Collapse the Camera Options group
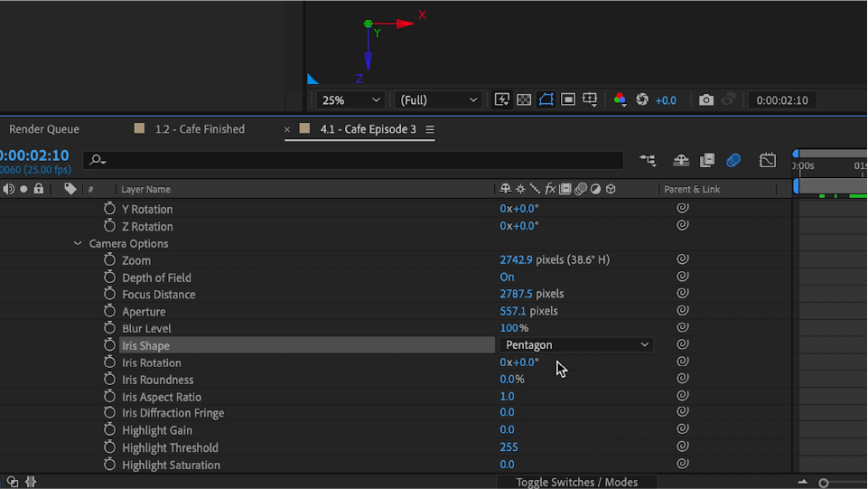 tap(78, 244)
